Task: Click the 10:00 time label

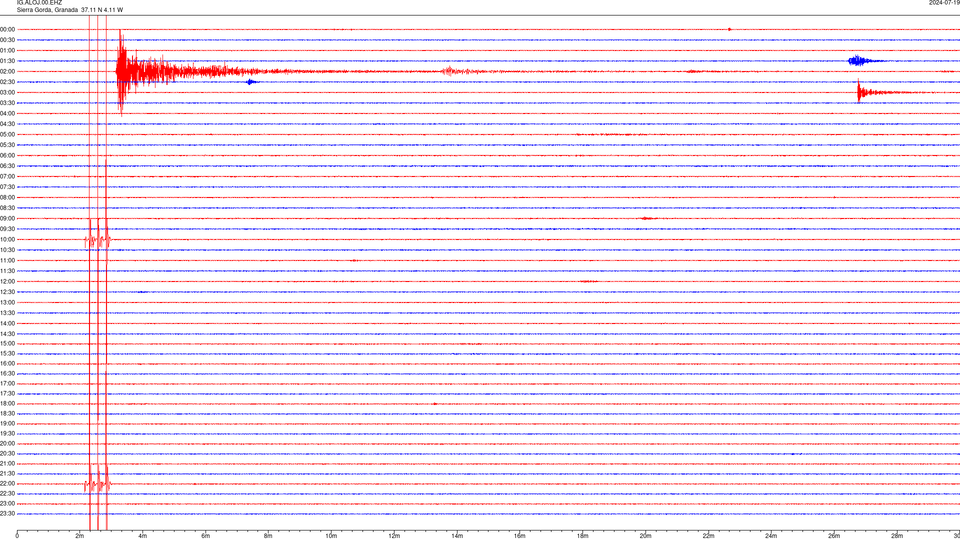Action: click(7, 240)
